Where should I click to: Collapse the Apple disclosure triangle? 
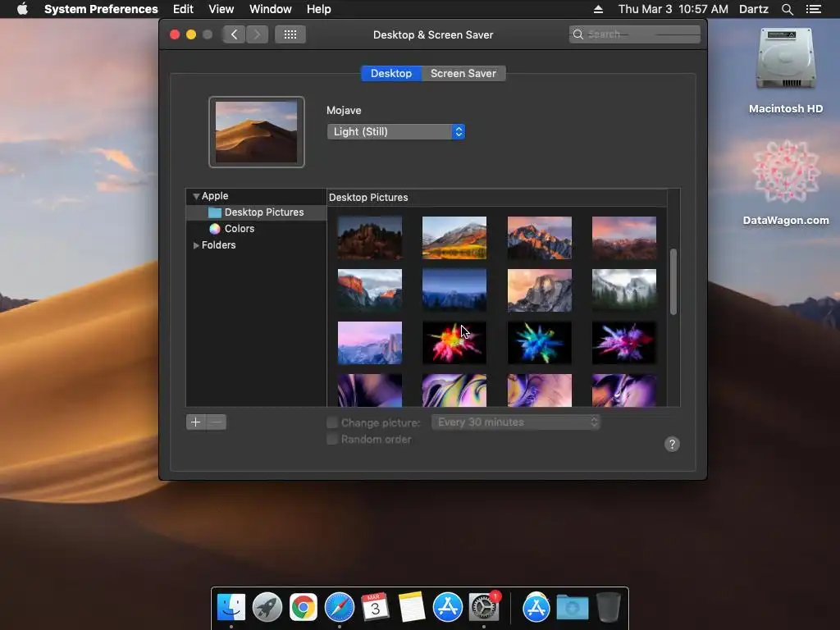point(196,196)
